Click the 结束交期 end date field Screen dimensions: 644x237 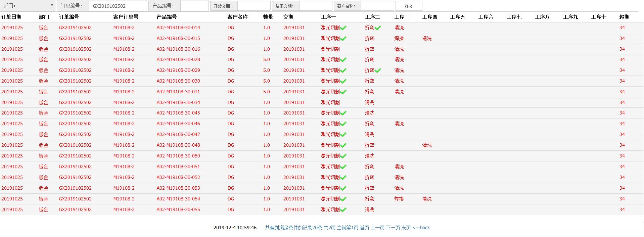315,6
